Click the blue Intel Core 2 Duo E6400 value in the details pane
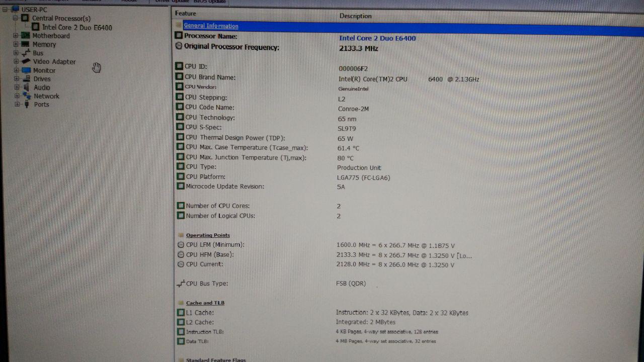644x362 pixels. 377,38
